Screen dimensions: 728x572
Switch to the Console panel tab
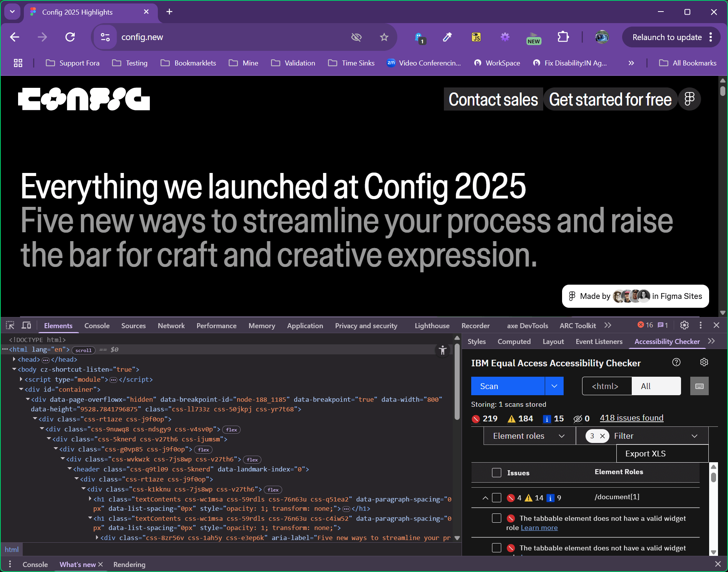97,325
